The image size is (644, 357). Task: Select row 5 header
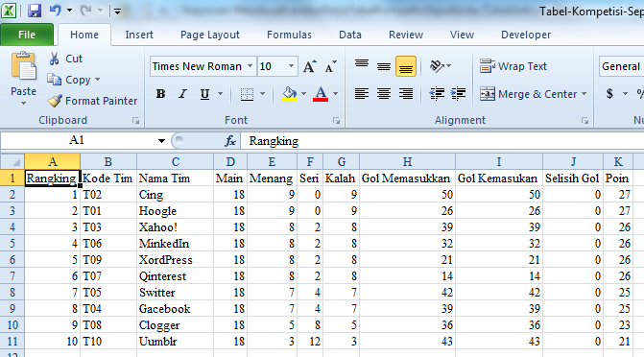[12, 243]
